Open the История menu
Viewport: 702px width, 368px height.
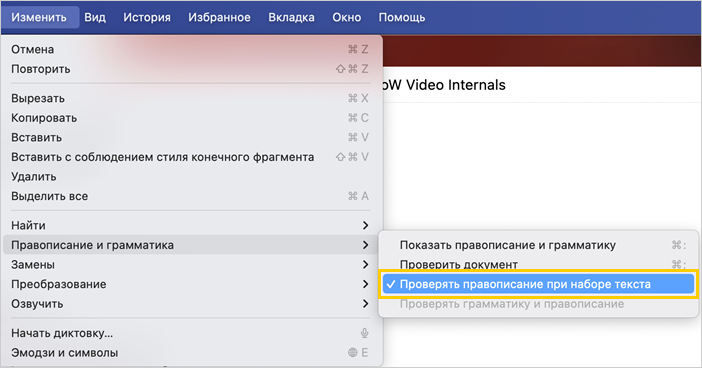click(x=147, y=17)
